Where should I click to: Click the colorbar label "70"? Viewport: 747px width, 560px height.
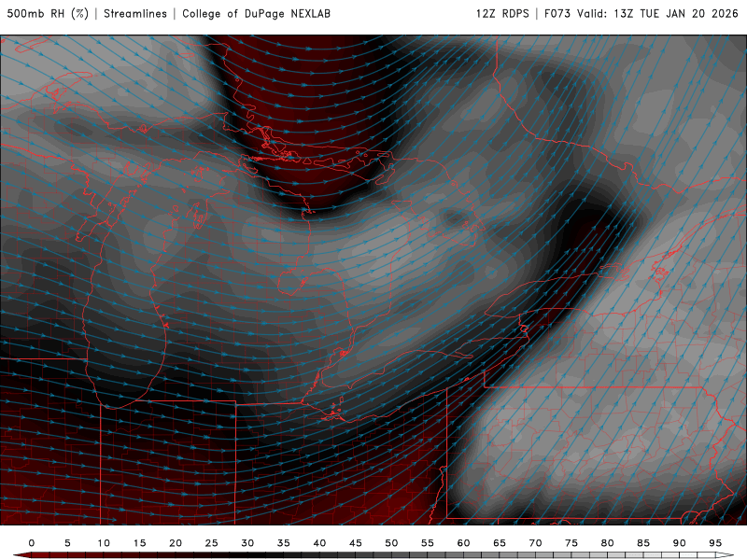[x=535, y=543]
